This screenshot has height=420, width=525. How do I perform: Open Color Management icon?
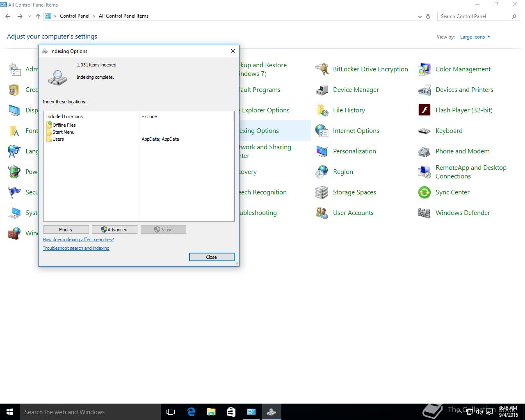pos(425,69)
